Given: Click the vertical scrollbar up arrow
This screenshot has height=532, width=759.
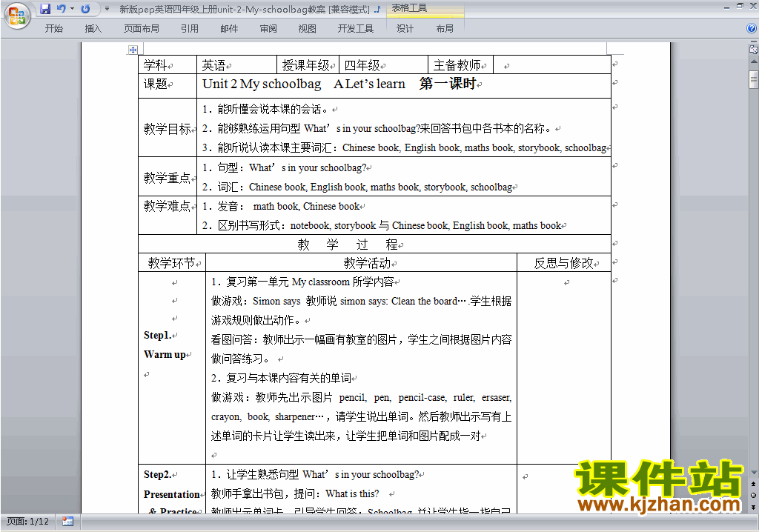Looking at the screenshot, I should (754, 62).
